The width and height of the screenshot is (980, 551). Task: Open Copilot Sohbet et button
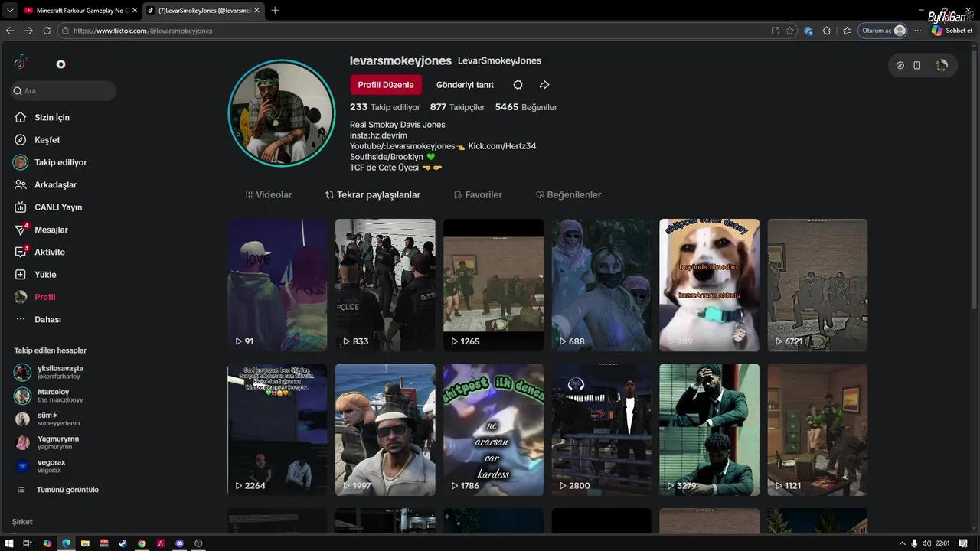pyautogui.click(x=952, y=31)
